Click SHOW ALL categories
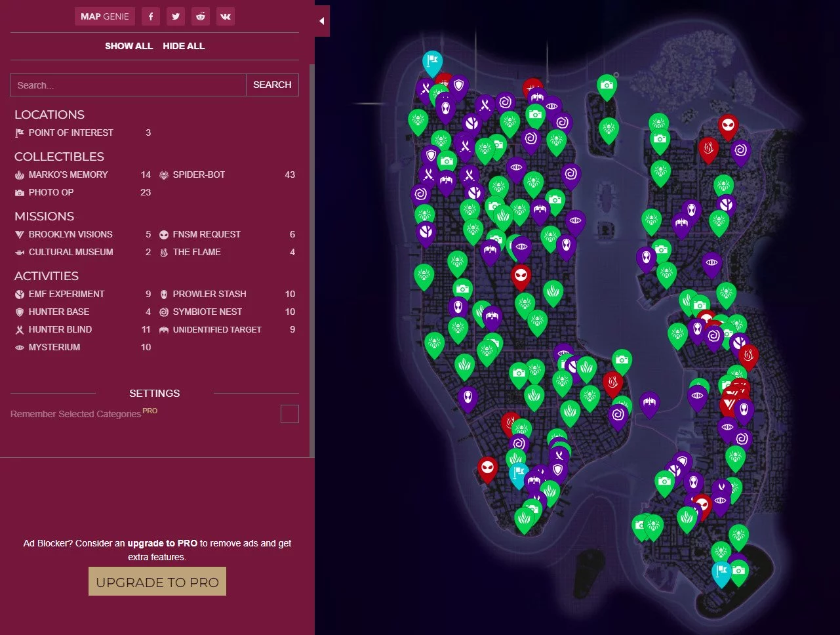Screen dimensions: 840x635 point(129,46)
